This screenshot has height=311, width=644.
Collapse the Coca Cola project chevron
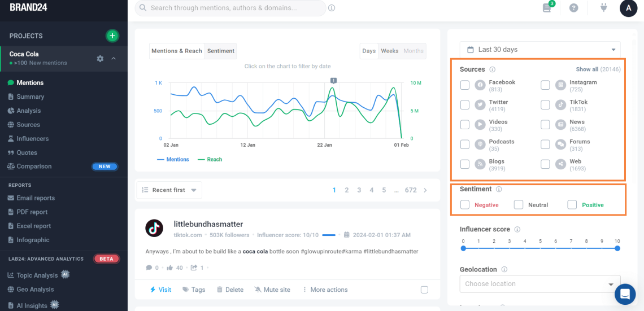(x=114, y=58)
